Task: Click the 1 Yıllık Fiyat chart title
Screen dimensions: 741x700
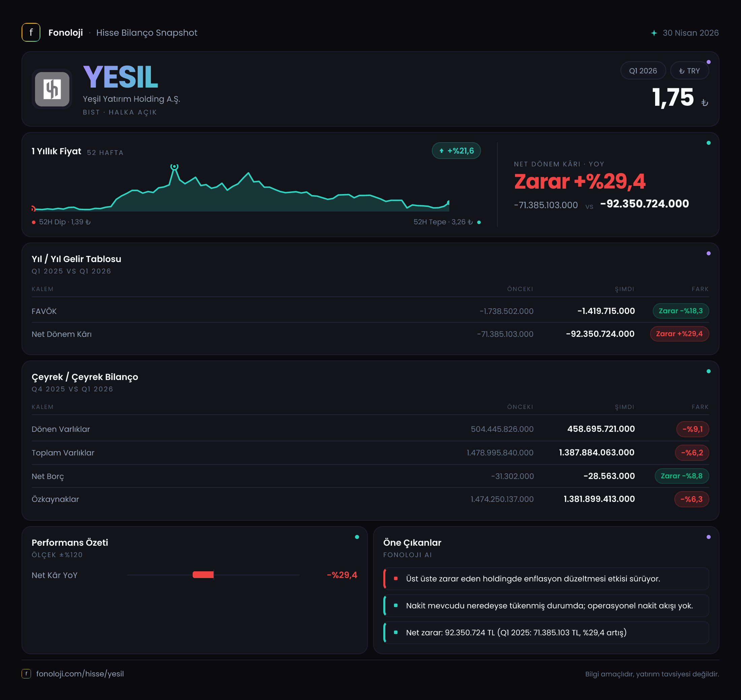Action: (x=56, y=151)
